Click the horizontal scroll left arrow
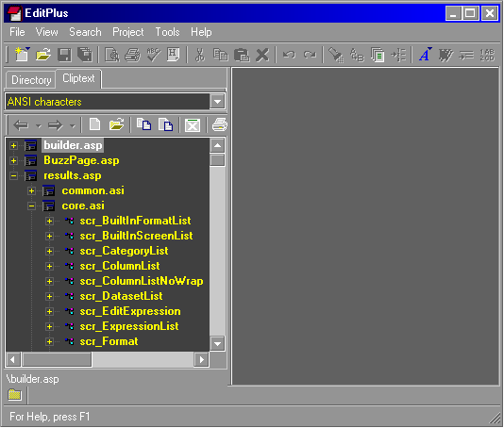This screenshot has height=428, width=504. 13,359
